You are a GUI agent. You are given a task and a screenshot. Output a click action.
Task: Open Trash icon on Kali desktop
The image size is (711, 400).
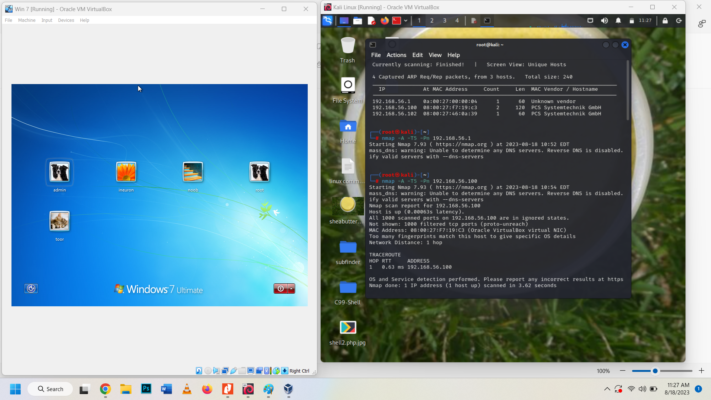pyautogui.click(x=348, y=50)
